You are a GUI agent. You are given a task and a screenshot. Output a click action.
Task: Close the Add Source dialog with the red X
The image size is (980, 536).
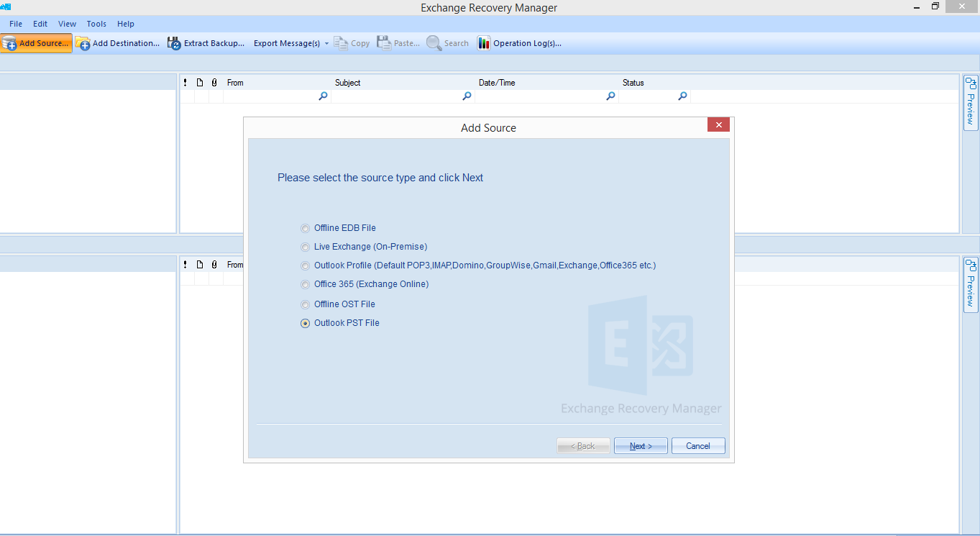point(718,124)
